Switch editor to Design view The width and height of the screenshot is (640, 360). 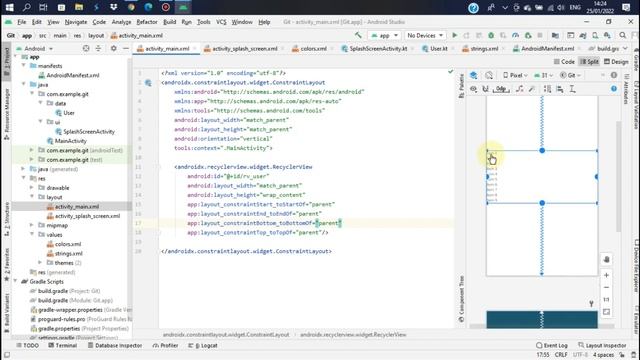(x=616, y=62)
